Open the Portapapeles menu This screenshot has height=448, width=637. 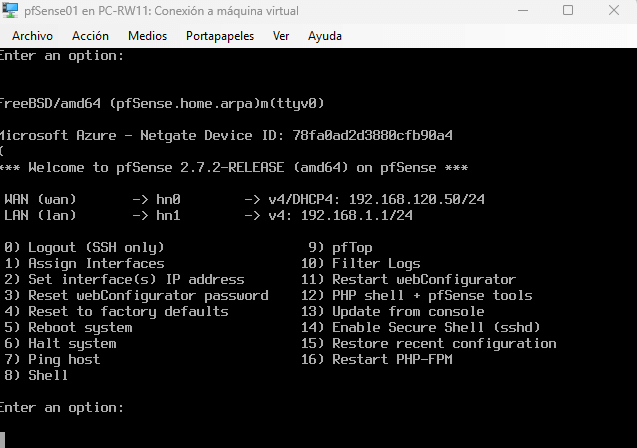(x=220, y=35)
